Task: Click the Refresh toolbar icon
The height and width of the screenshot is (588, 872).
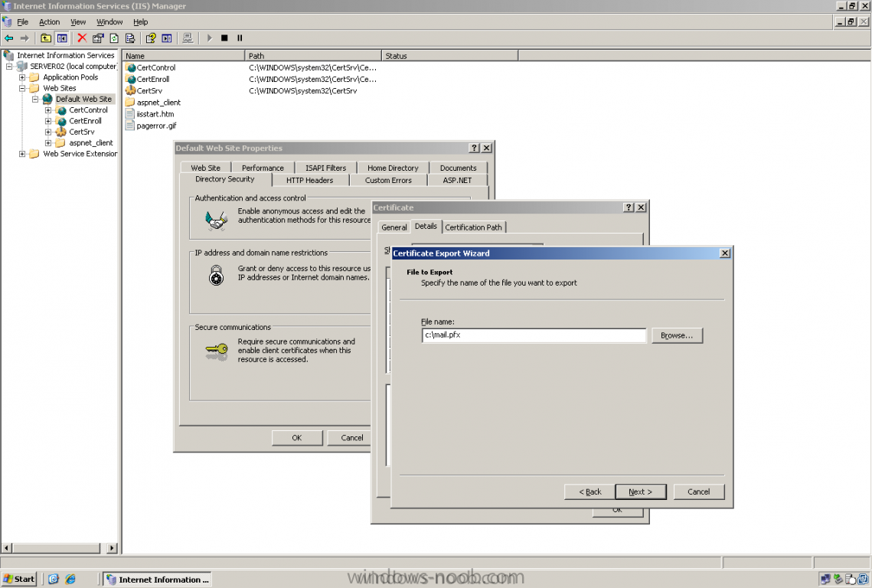Action: 114,38
